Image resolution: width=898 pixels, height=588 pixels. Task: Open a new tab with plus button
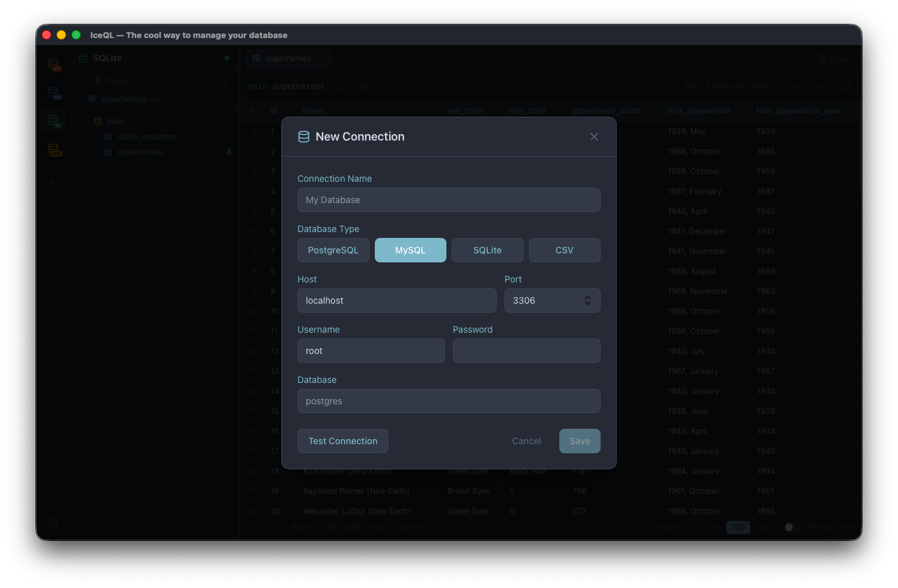coord(342,59)
